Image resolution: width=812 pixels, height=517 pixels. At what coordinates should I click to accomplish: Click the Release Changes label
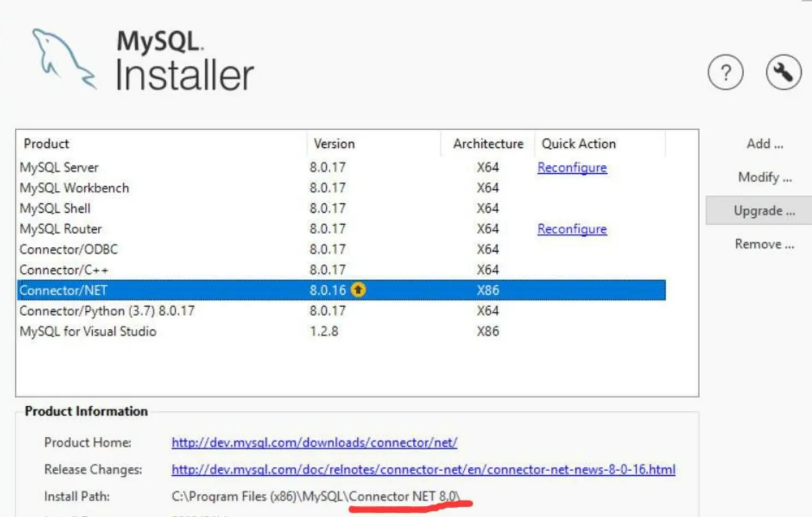click(x=93, y=470)
